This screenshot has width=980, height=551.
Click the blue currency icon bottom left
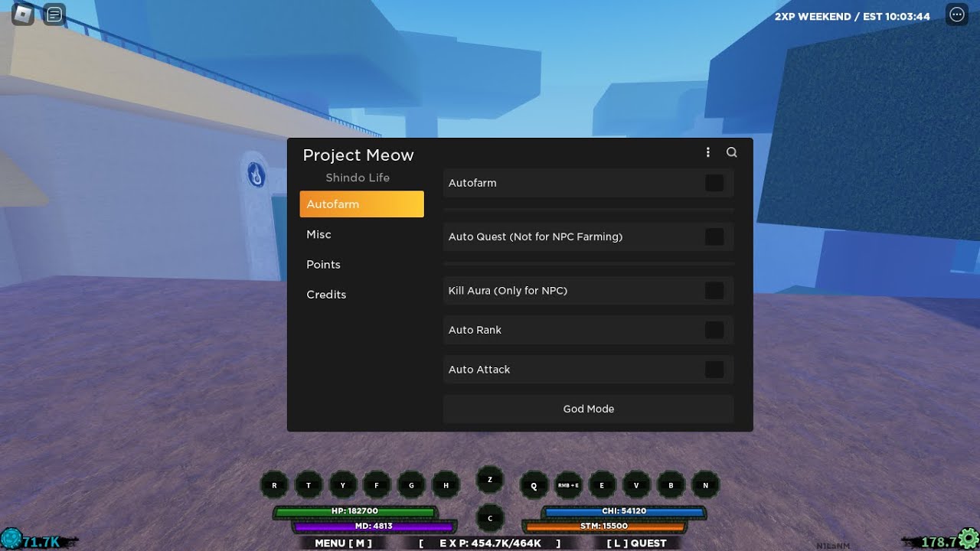(11, 539)
